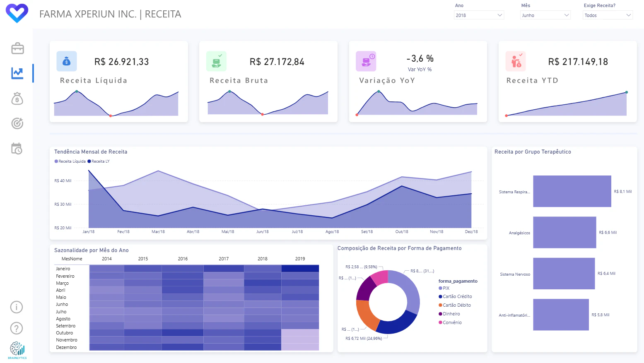
Task: Open the target goals sidebar icon
Action: (17, 123)
